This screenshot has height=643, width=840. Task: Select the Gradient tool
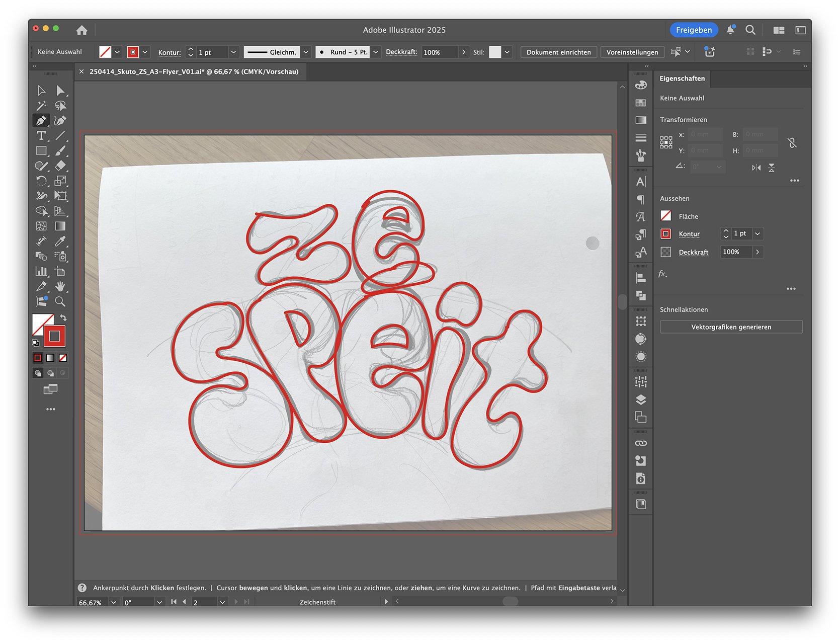[60, 226]
